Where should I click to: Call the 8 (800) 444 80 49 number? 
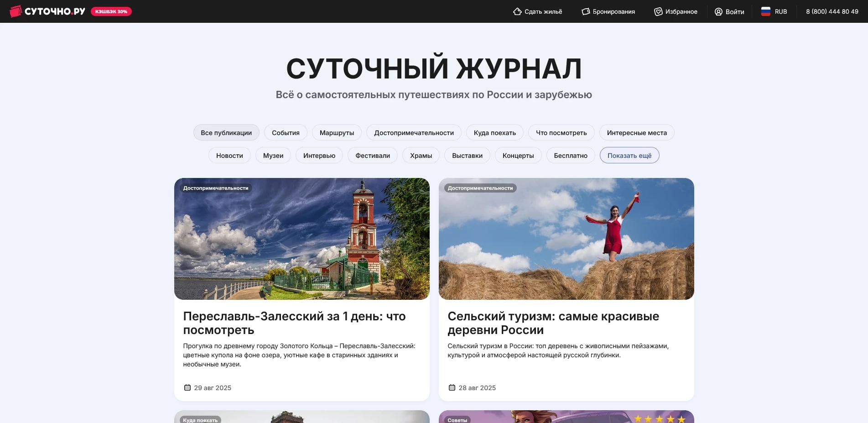(x=832, y=11)
